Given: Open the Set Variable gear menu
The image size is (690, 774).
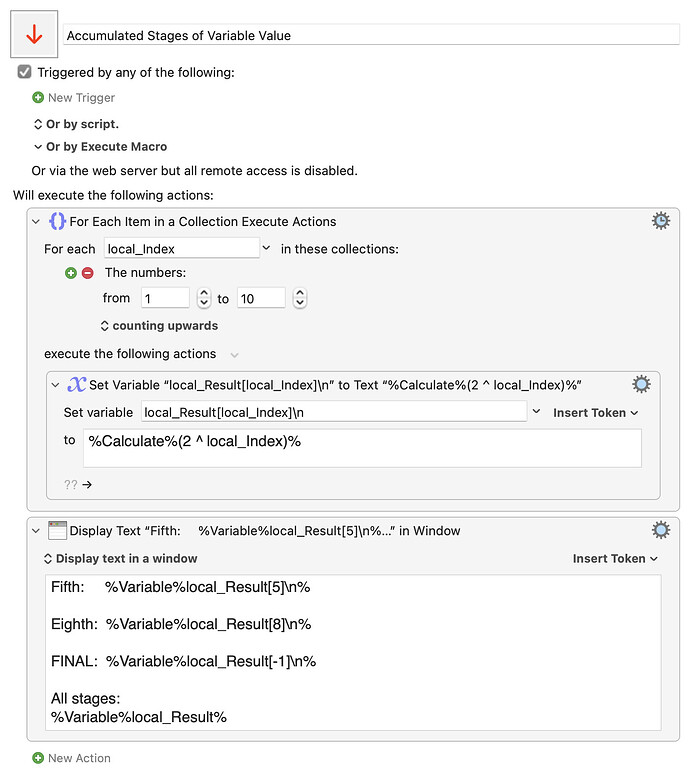Looking at the screenshot, I should [x=641, y=384].
